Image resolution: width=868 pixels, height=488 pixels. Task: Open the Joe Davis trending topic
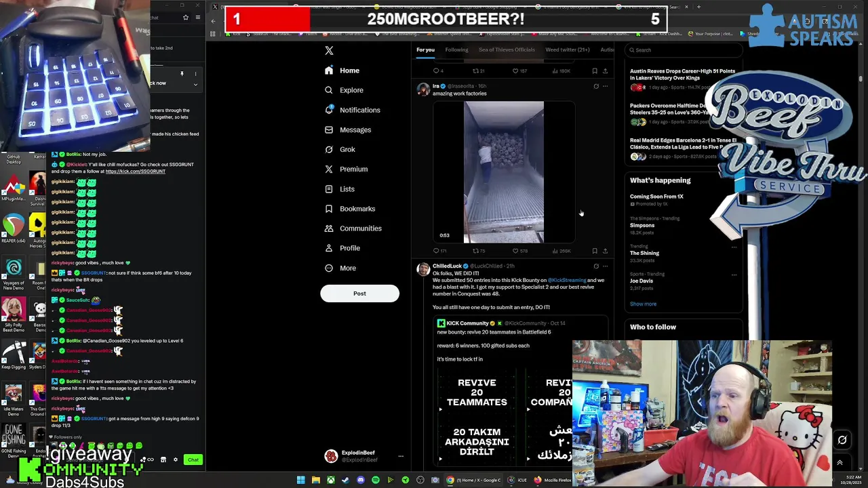coord(642,281)
